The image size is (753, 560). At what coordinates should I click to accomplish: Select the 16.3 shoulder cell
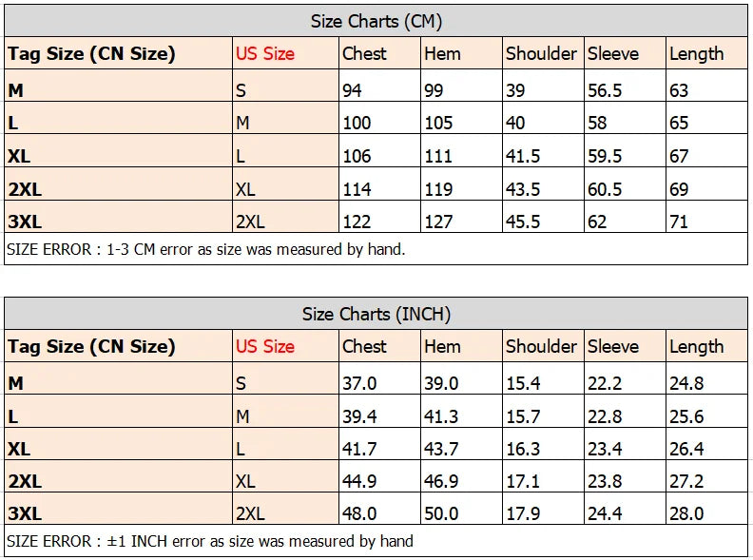pyautogui.click(x=523, y=449)
